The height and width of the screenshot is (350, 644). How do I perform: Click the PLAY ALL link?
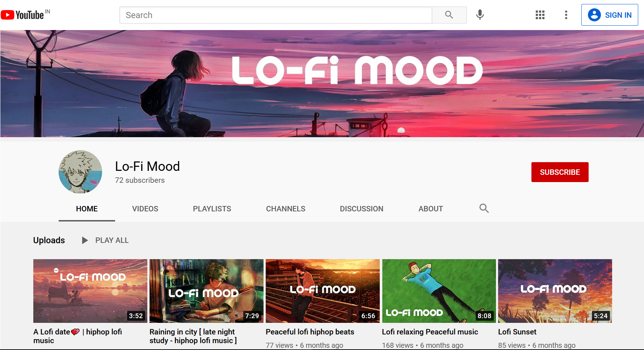(112, 240)
